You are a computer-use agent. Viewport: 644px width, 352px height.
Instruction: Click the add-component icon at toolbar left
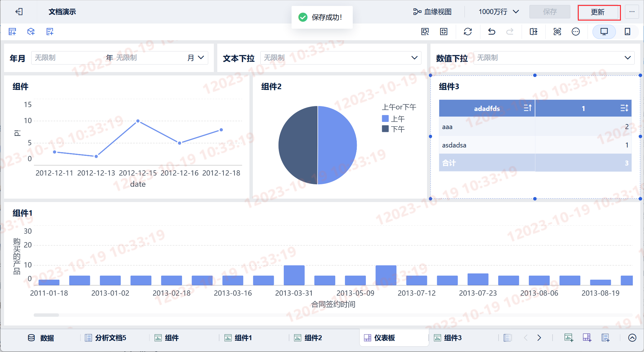click(12, 31)
